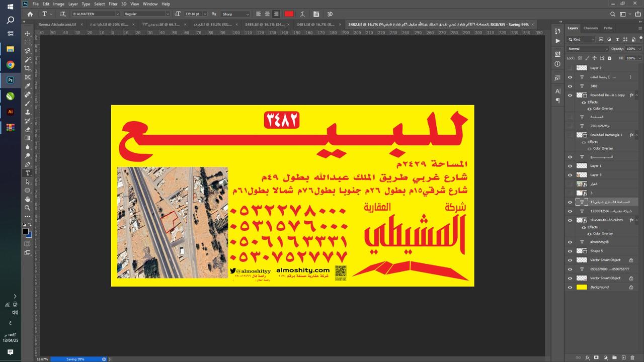
Task: Switch to Reema Alshubrami.tif document tab
Action: click(57, 24)
